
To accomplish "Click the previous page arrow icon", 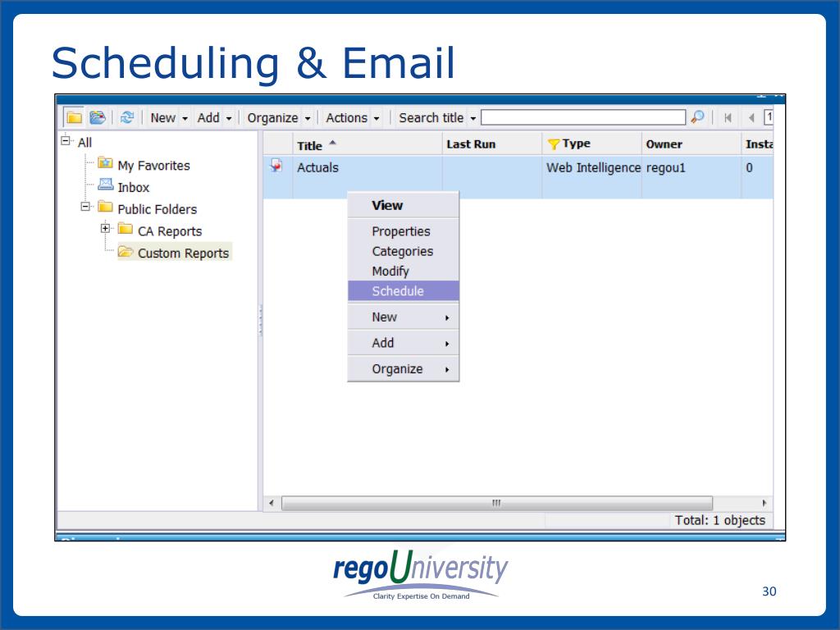I will 751,117.
